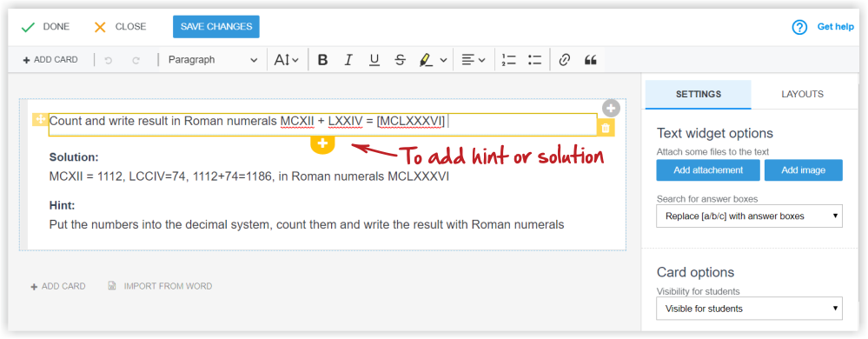Viewport: 868px width, 339px height.
Task: Insert a bulleted list
Action: point(534,60)
